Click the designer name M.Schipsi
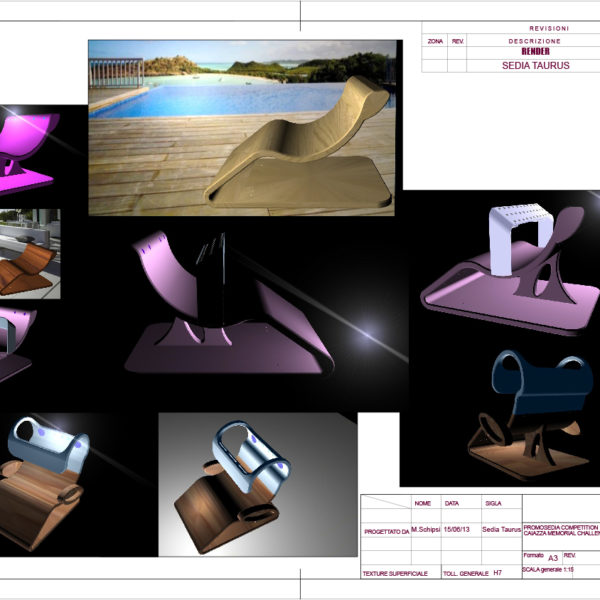 click(x=426, y=530)
